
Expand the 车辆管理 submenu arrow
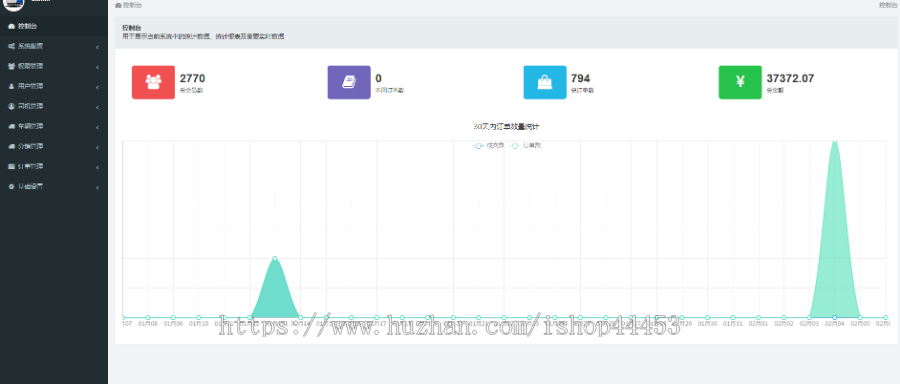[98, 127]
